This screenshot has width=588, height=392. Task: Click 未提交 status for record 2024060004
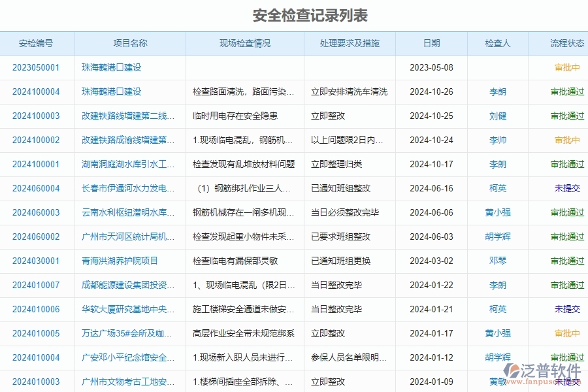566,188
